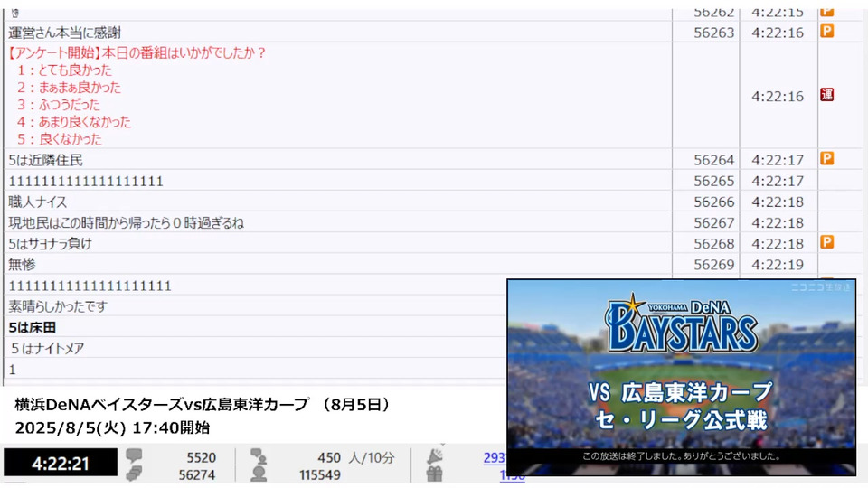
Task: Click comment number 56265
Action: 713,181
